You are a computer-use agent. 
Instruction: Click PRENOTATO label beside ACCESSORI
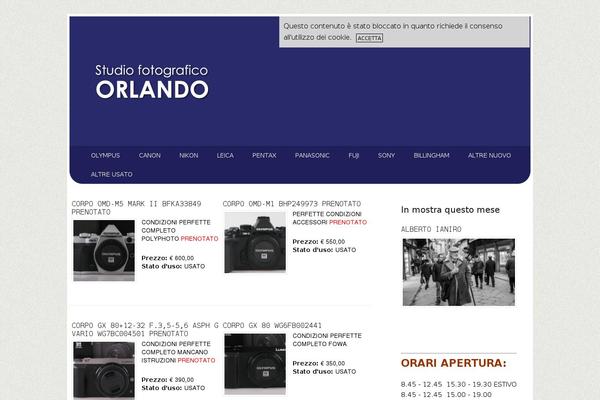[x=348, y=222]
